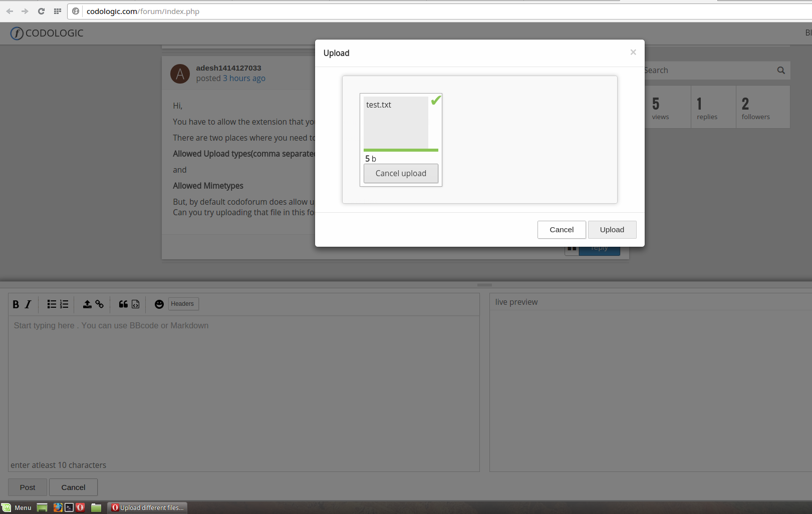Viewport: 812px width, 514px height.
Task: Click the green upload progress bar
Action: pyautogui.click(x=401, y=150)
